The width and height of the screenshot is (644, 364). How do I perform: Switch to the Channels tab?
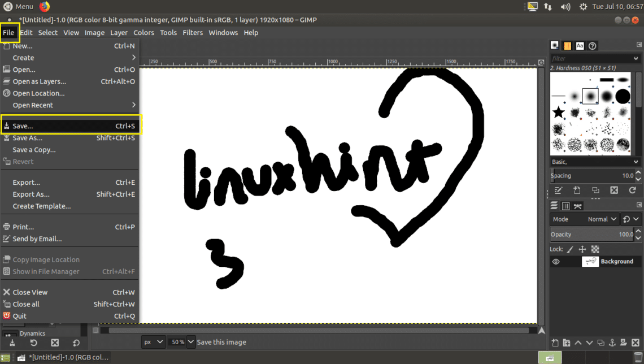[x=565, y=206]
